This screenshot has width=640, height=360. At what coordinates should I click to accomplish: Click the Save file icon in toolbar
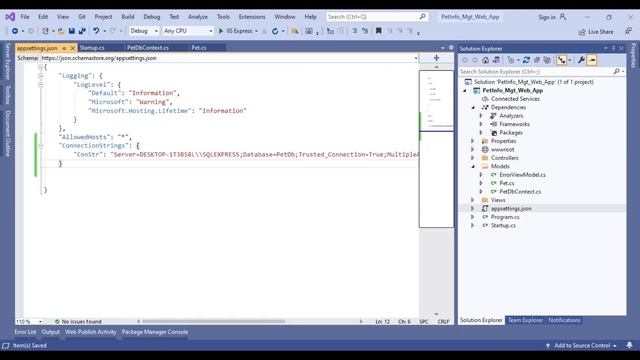(x=71, y=31)
